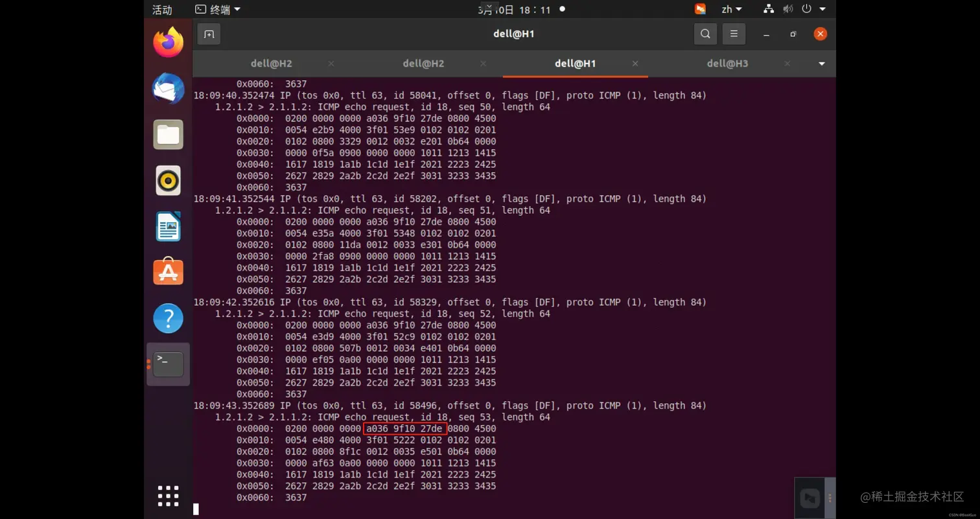Expand the system menu arrow beside power
The width and height of the screenshot is (980, 519).
(822, 9)
